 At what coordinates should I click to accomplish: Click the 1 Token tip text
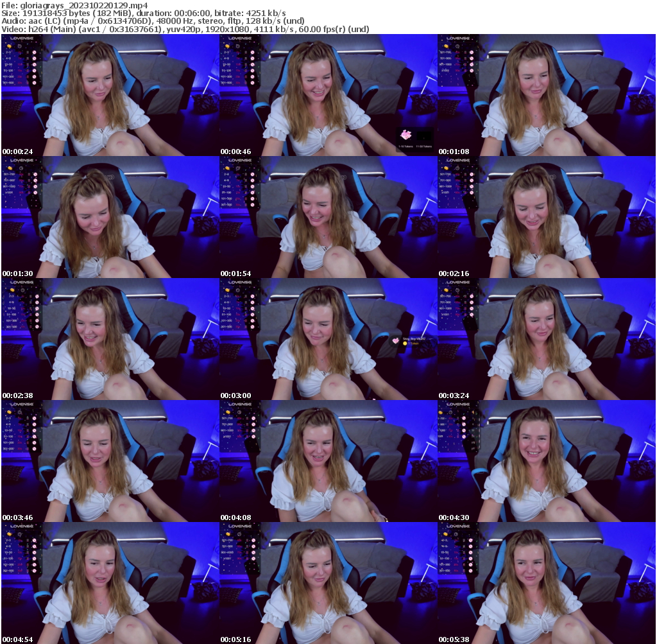tap(414, 344)
